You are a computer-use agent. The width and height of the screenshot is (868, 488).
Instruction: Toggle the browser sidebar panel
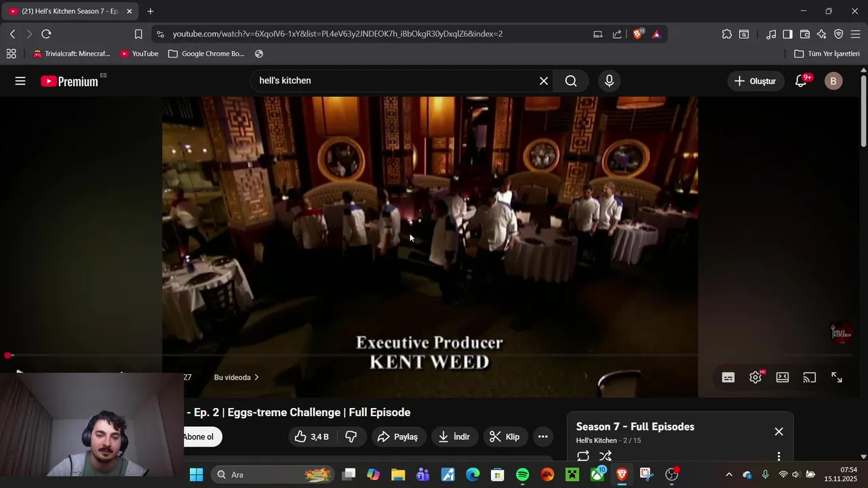click(787, 34)
